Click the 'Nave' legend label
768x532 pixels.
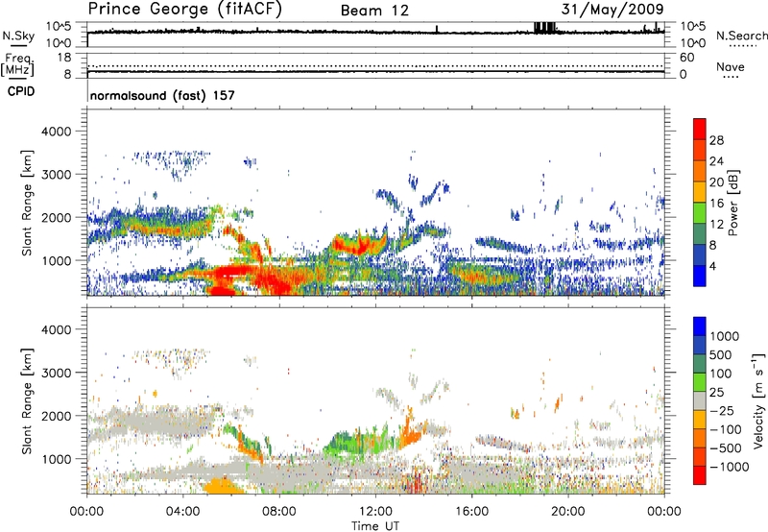pos(731,66)
